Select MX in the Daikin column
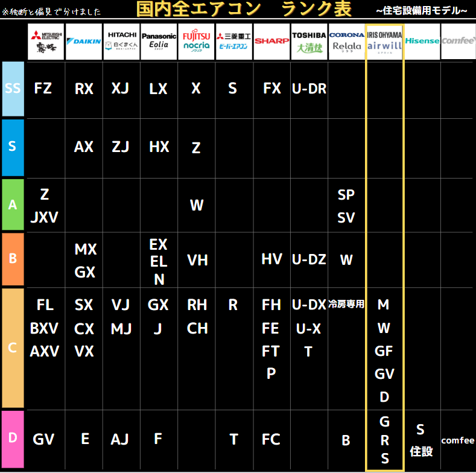Image resolution: width=476 pixels, height=473 pixels. (x=86, y=249)
